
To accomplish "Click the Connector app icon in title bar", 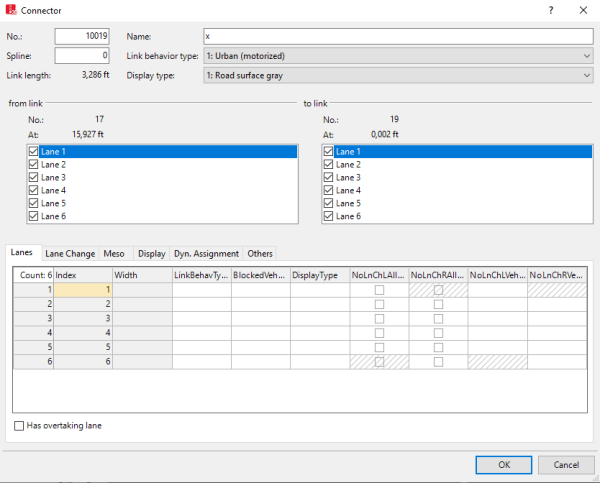I will (x=11, y=10).
